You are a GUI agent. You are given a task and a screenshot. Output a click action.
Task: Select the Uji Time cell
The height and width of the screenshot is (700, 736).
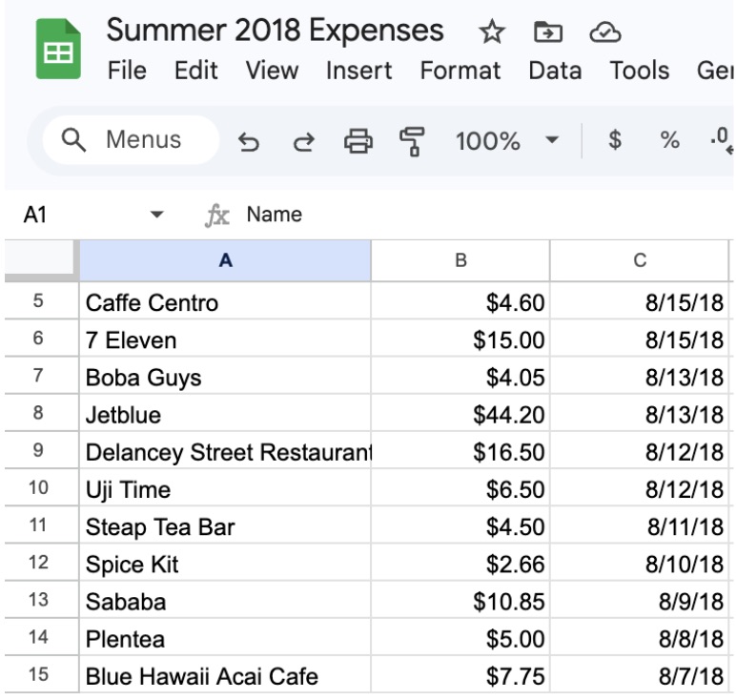click(x=225, y=487)
